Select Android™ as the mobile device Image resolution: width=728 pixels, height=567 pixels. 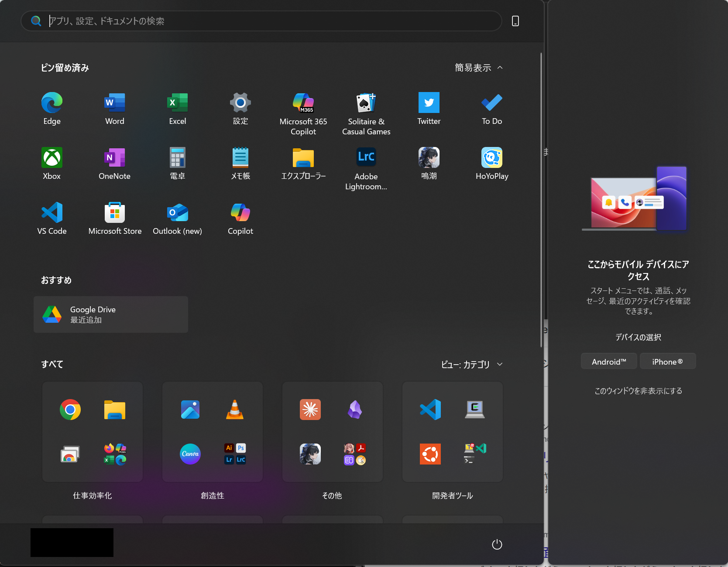pyautogui.click(x=608, y=361)
